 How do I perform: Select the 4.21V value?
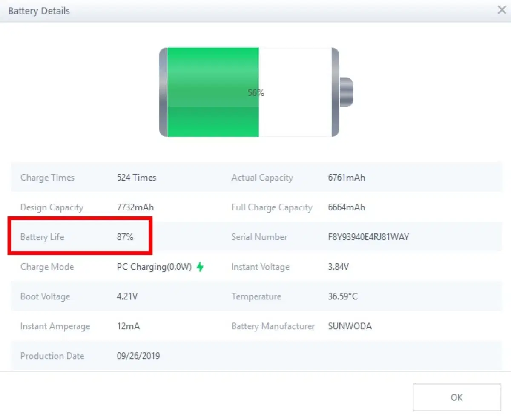tap(127, 296)
